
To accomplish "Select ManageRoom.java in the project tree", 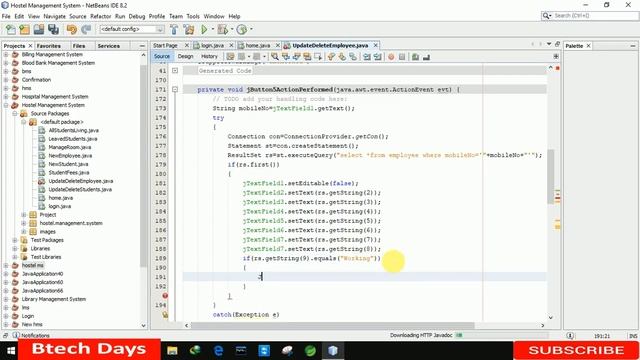I will click(x=70, y=147).
